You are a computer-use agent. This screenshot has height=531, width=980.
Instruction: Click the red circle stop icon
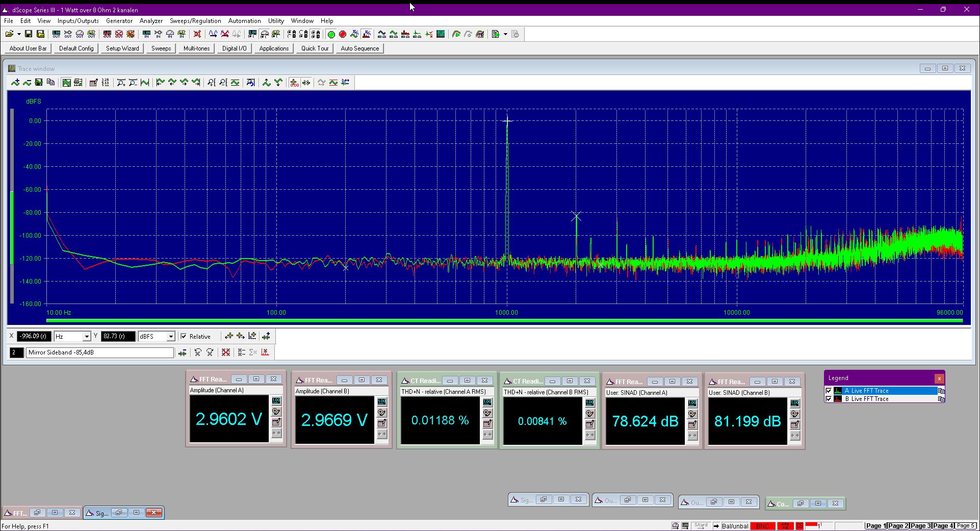[x=343, y=34]
